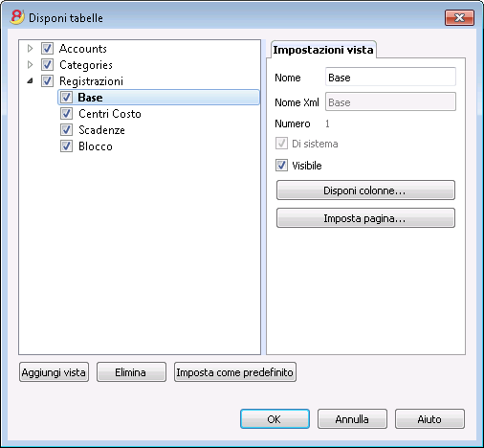This screenshot has width=484, height=448.
Task: Toggle the Registrazioni table checkbox
Action: coord(47,81)
